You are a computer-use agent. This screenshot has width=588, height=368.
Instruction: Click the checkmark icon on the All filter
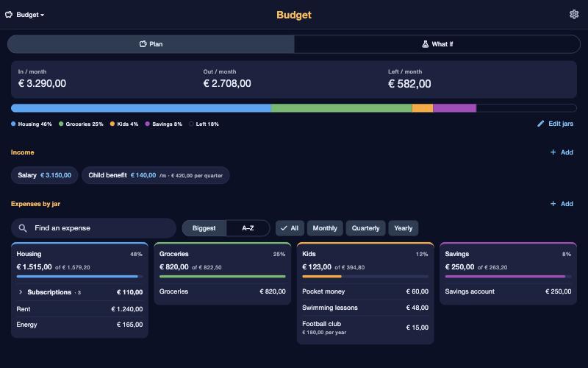[284, 228]
